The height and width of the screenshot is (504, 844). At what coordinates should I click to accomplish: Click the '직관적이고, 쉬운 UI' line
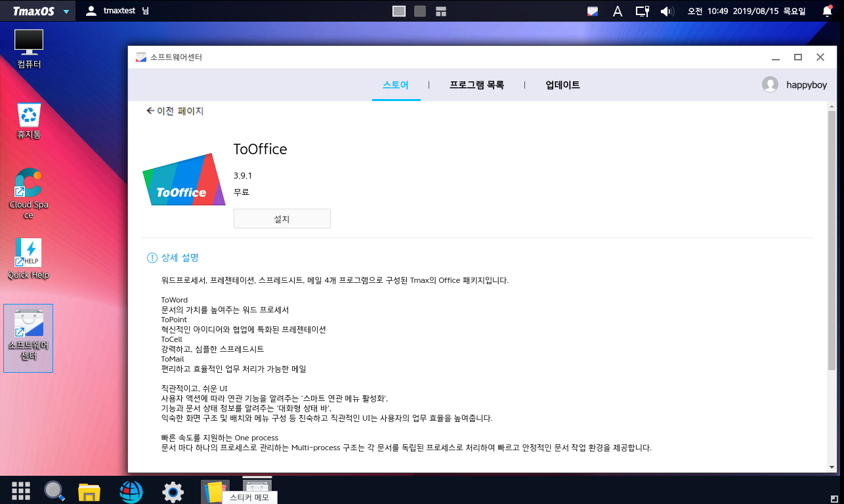194,388
